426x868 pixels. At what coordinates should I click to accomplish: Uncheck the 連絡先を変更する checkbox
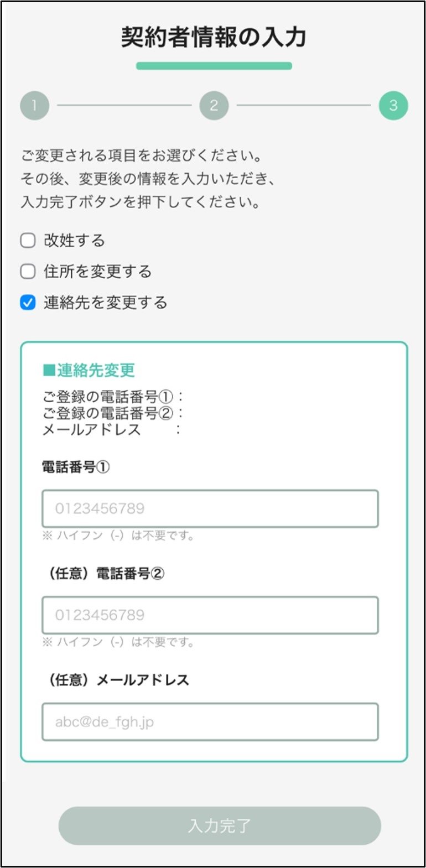(x=28, y=303)
